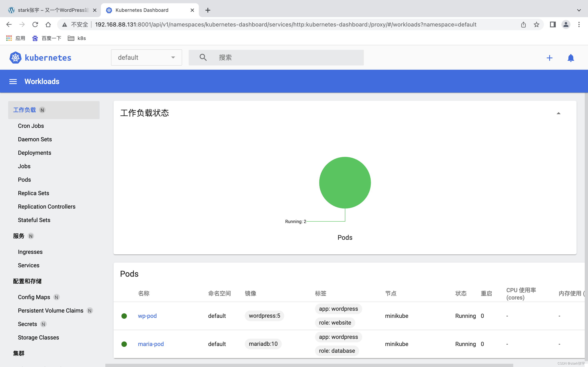The height and width of the screenshot is (367, 588).
Task: Open the Chrome profile avatar icon
Action: point(566,24)
